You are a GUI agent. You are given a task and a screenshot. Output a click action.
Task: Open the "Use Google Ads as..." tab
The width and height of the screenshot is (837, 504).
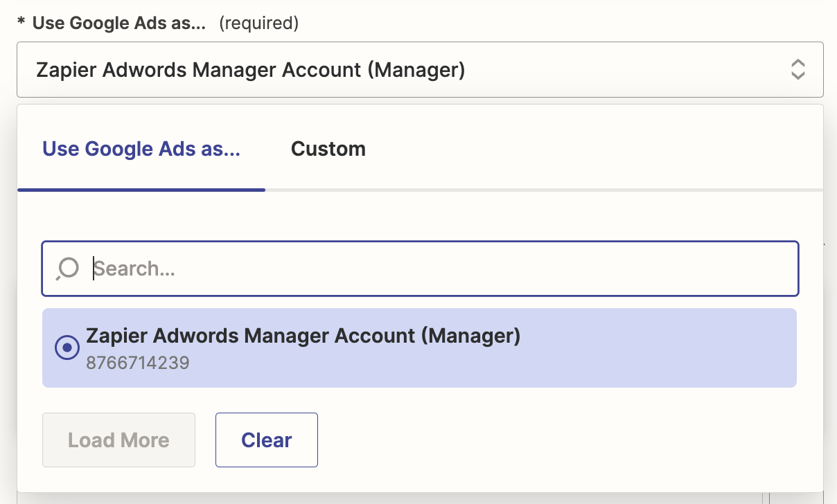coord(141,149)
